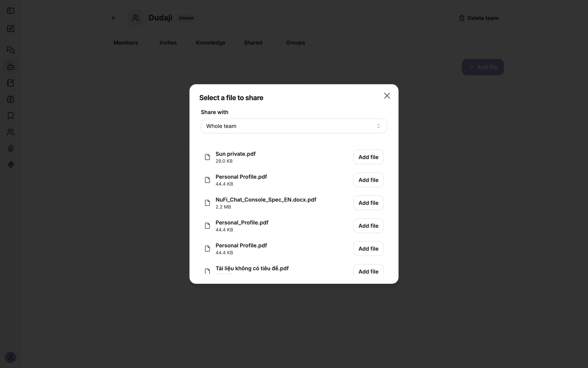Click the Dudaji team avatar icon

tap(135, 18)
